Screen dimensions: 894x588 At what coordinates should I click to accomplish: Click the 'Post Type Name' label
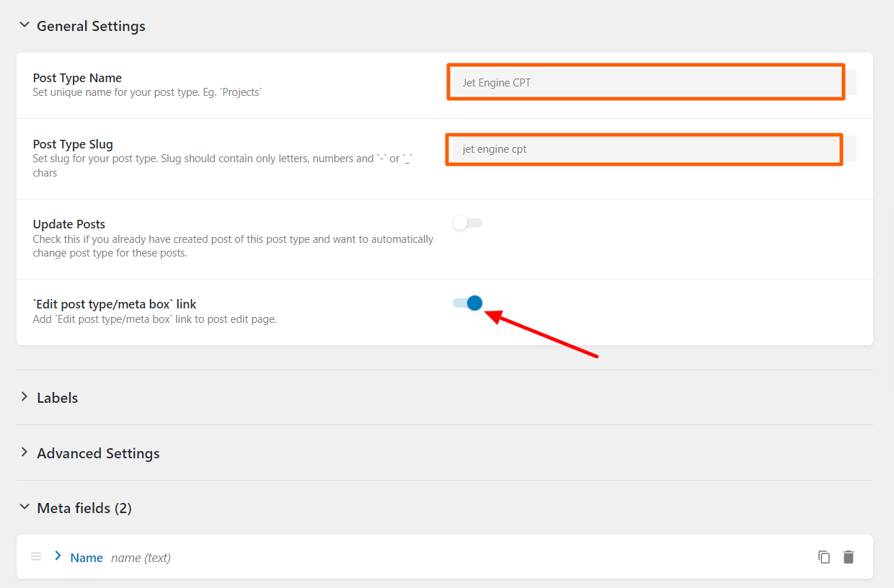tap(77, 78)
